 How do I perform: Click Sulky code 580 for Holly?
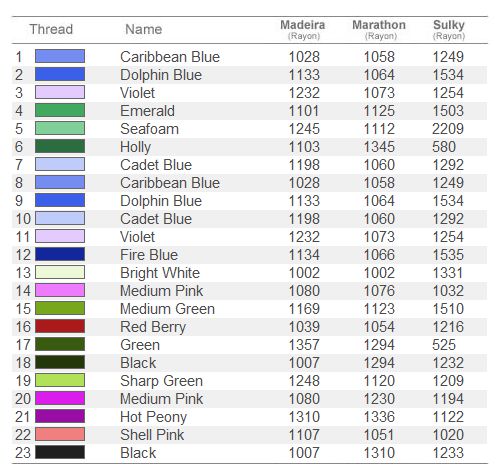(x=444, y=147)
